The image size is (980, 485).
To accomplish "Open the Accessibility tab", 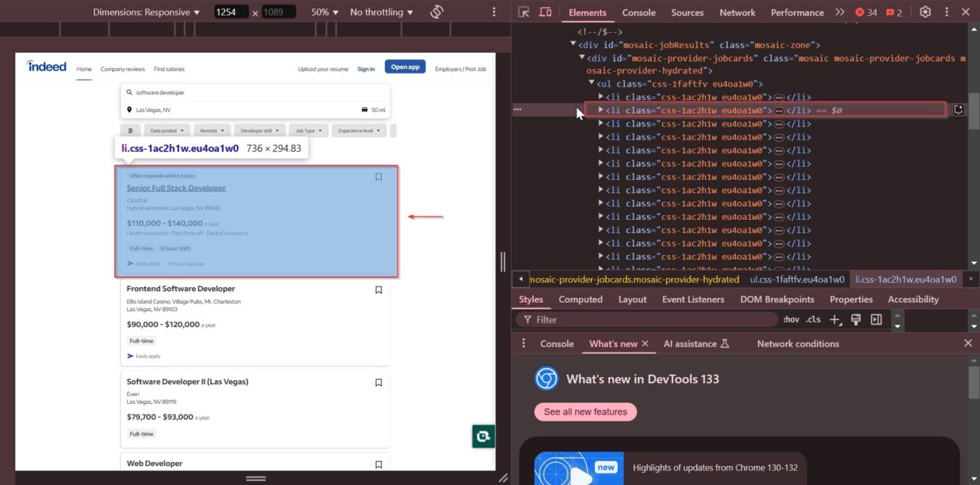I will click(913, 300).
